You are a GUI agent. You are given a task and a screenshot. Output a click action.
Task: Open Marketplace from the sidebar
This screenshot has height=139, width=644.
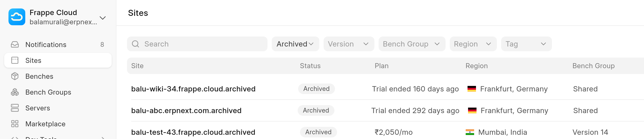(x=45, y=124)
